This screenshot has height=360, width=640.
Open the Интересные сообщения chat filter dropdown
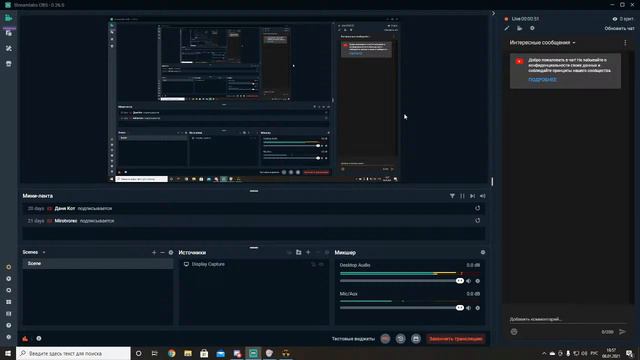[542, 42]
